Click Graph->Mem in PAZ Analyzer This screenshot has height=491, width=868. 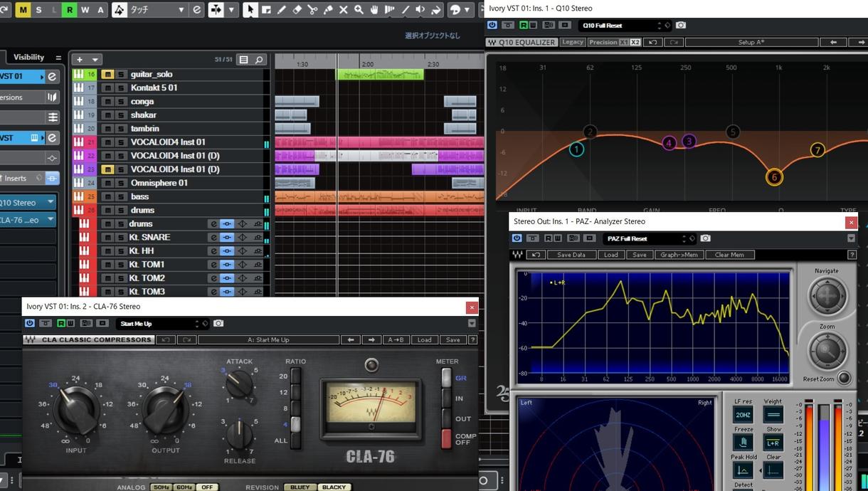(x=679, y=255)
